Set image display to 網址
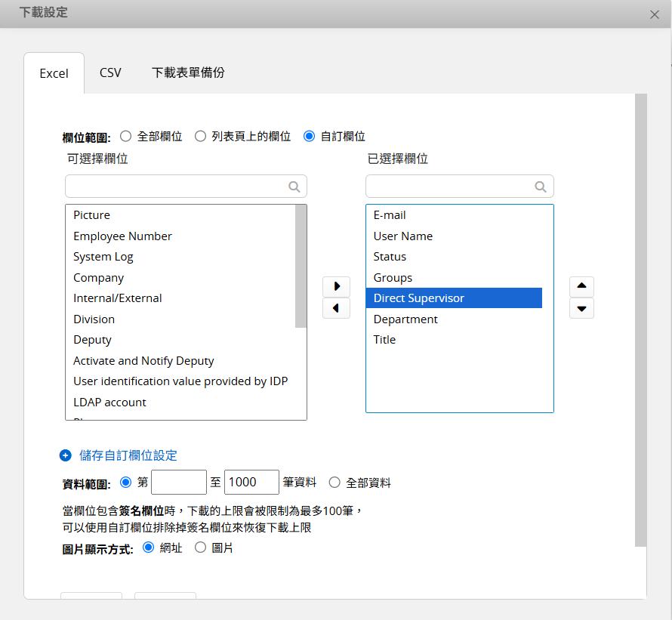672x620 pixels. click(148, 548)
